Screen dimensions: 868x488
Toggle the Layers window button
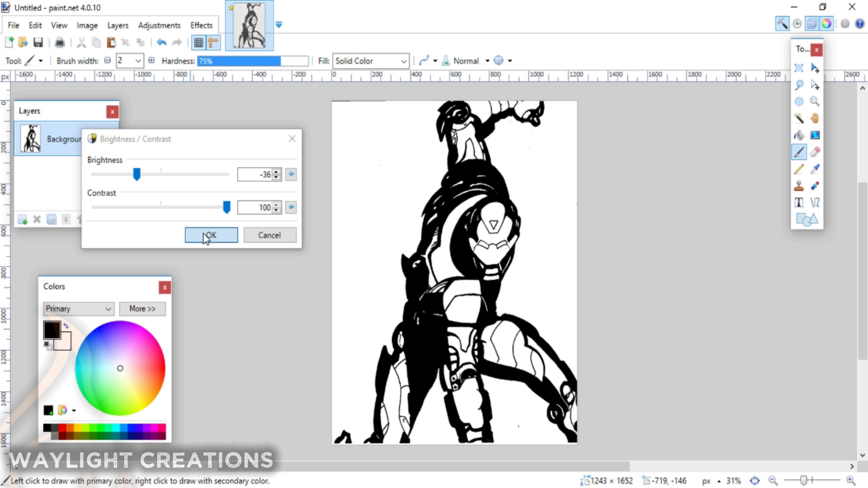coord(812,23)
